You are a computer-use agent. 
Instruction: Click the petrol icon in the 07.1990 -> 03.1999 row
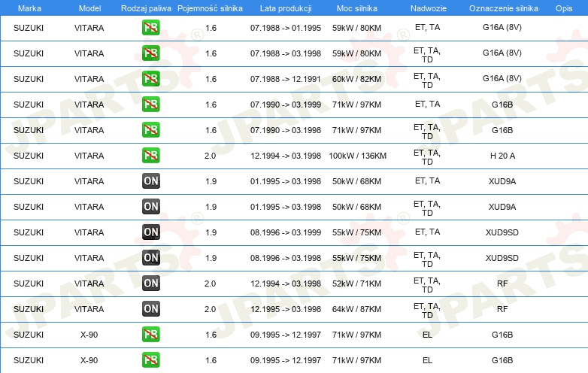[150, 104]
